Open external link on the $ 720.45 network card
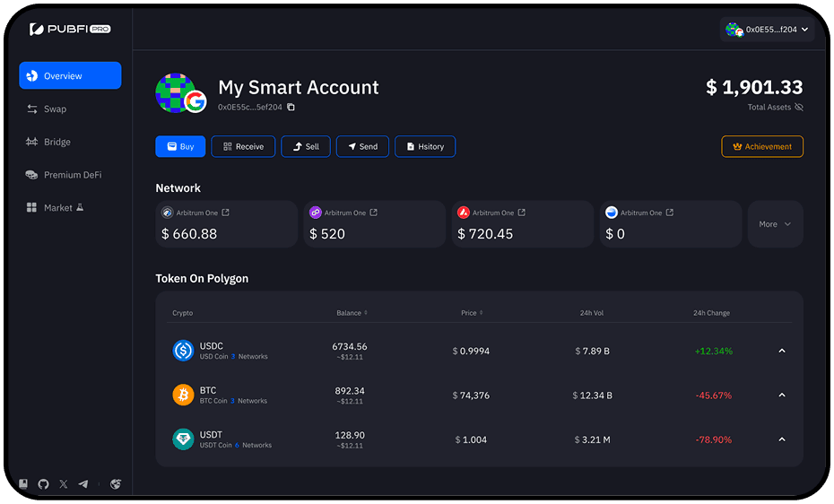Image resolution: width=834 pixels, height=504 pixels. (x=521, y=213)
